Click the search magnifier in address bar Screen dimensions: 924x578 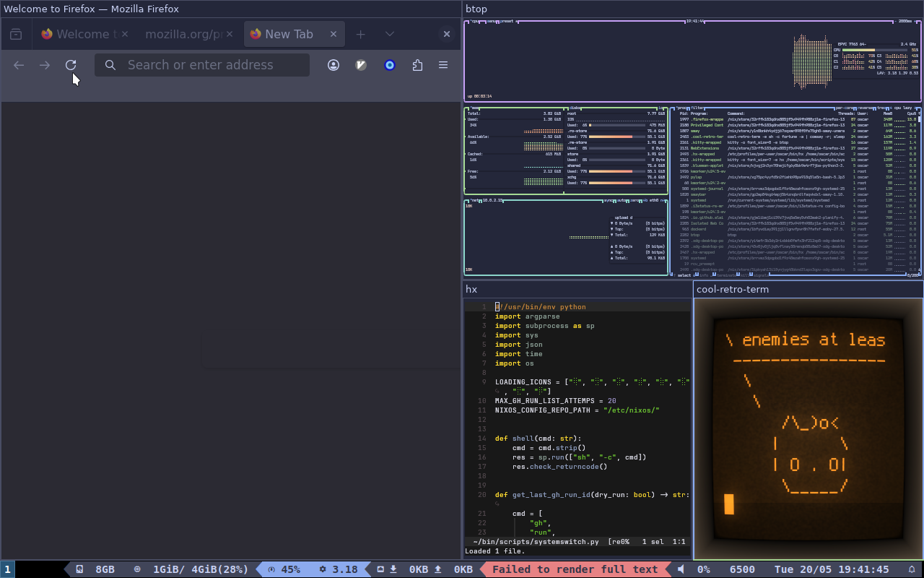[x=110, y=65]
